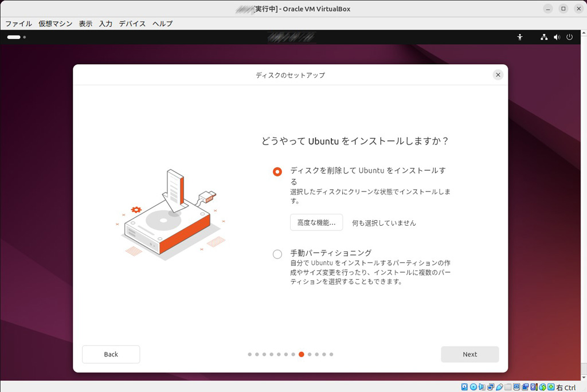Click the volume speaker icon in top bar
The height and width of the screenshot is (392, 587).
point(557,37)
